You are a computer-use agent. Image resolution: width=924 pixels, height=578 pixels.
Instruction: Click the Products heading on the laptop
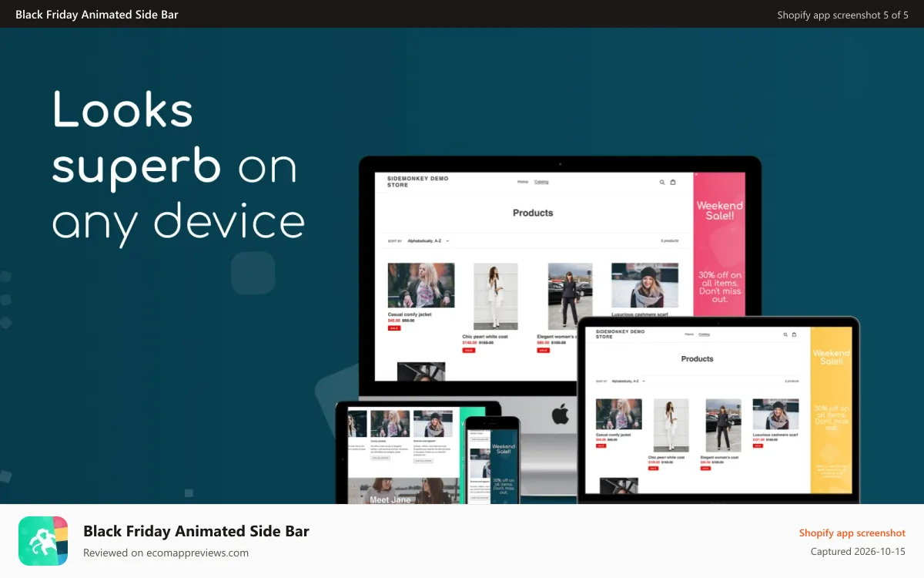pyautogui.click(x=698, y=359)
